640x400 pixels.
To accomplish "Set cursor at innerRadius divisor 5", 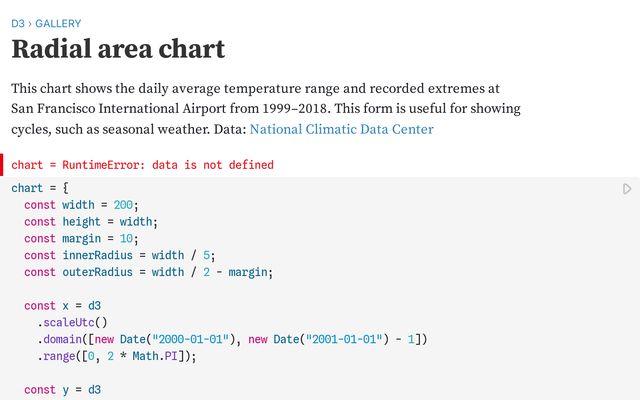I will [x=207, y=256].
